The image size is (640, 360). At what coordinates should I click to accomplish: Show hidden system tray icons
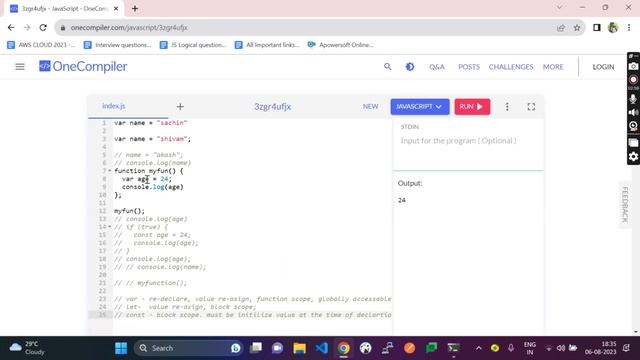[478, 348]
